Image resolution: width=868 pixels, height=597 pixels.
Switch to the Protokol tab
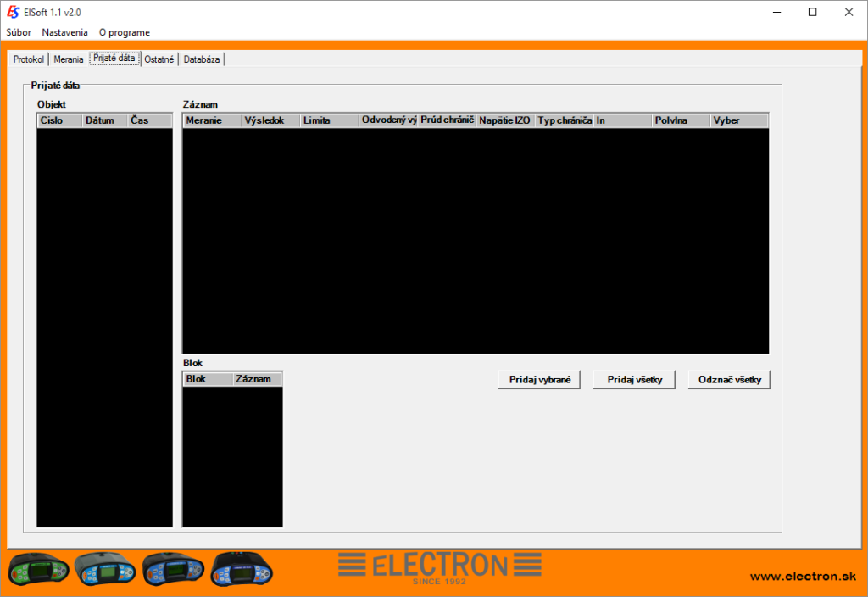(28, 59)
